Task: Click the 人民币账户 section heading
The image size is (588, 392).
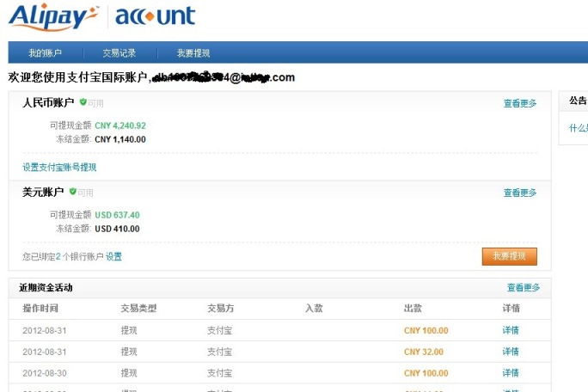Action: (x=48, y=102)
